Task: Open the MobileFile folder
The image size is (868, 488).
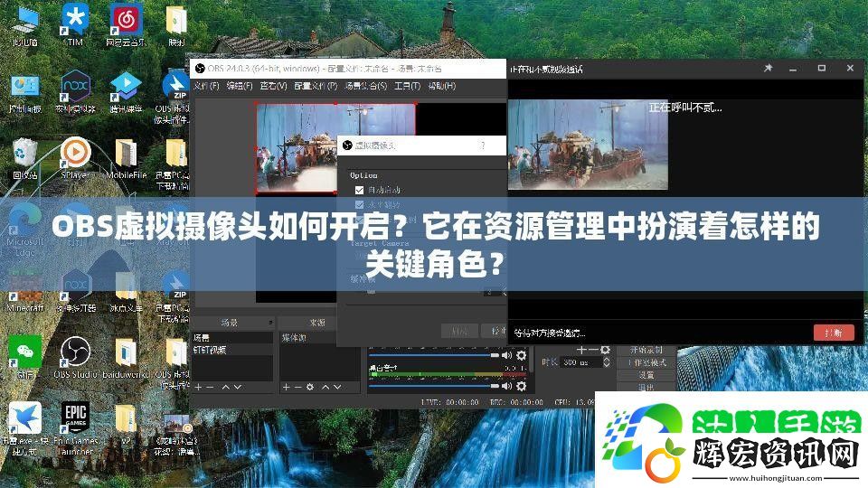Action: [127, 158]
